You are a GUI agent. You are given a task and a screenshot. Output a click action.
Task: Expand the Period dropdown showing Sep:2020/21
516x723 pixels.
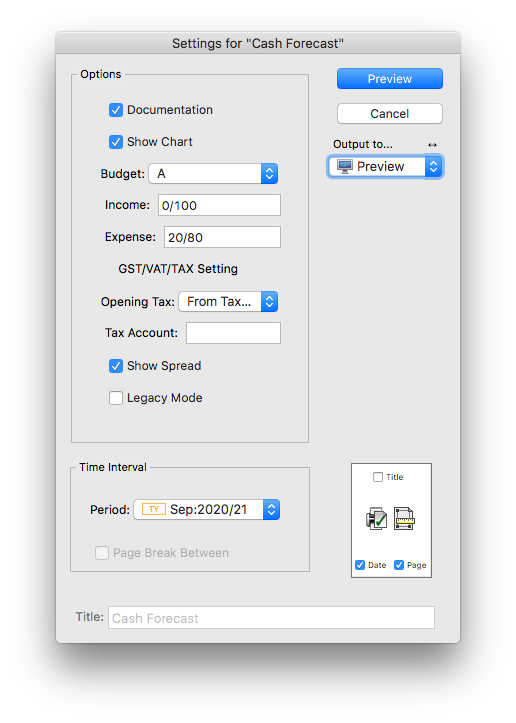point(207,510)
